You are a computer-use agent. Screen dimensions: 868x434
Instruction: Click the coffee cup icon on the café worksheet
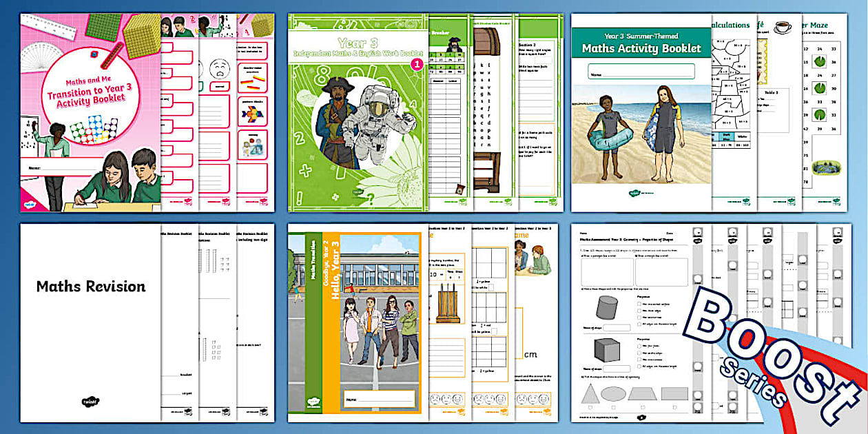coord(781,27)
